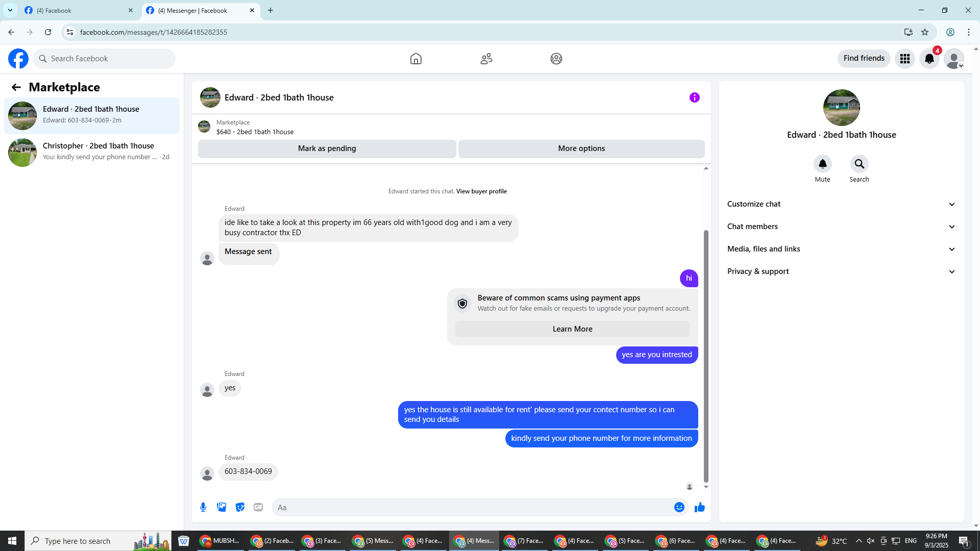Focus the message input box
Viewport: 980px width, 551px height.
point(472,507)
